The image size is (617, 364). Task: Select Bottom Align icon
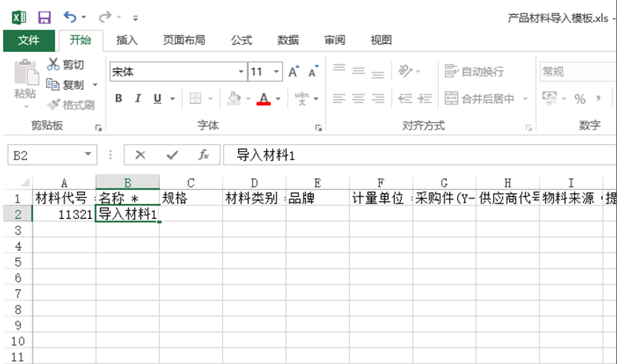377,73
